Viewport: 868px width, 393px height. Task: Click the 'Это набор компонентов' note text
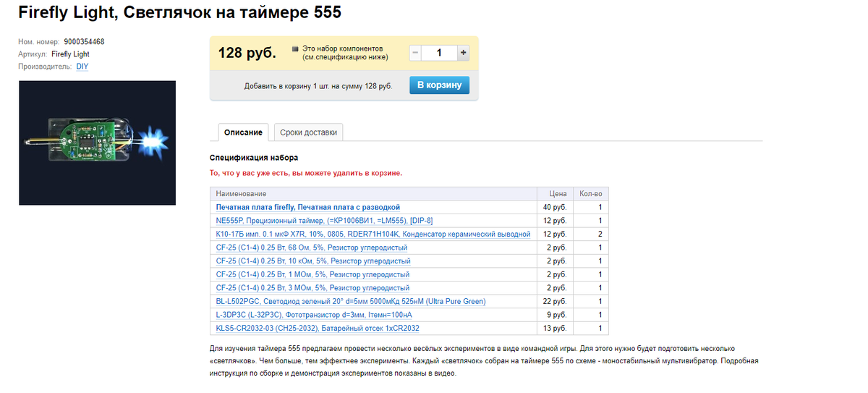pyautogui.click(x=345, y=53)
